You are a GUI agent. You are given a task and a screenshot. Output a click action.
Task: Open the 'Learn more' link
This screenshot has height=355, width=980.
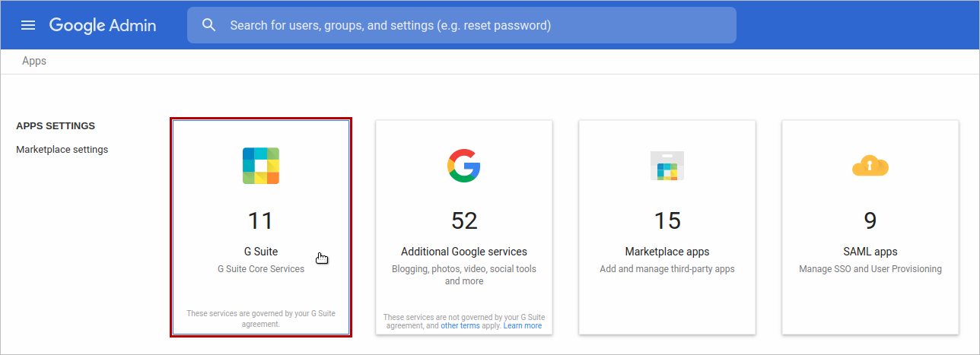coord(522,326)
